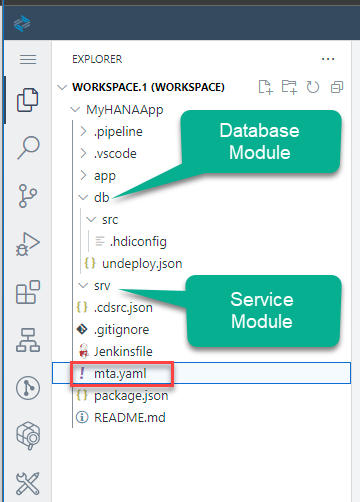Refresh the Explorer file tree
Image resolution: width=360 pixels, height=502 pixels.
[x=313, y=87]
